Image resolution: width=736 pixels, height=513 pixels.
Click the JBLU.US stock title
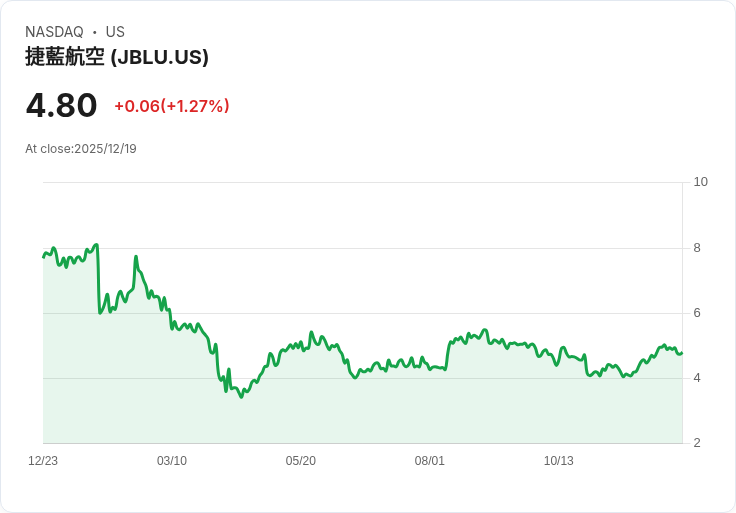[117, 57]
